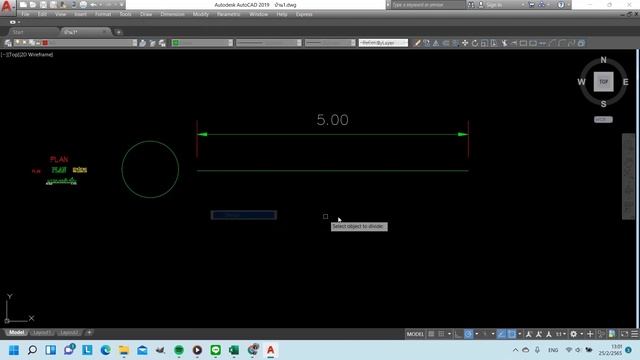The image size is (640, 360).
Task: Toggle 2D object snap in status bar
Action: 511,334
